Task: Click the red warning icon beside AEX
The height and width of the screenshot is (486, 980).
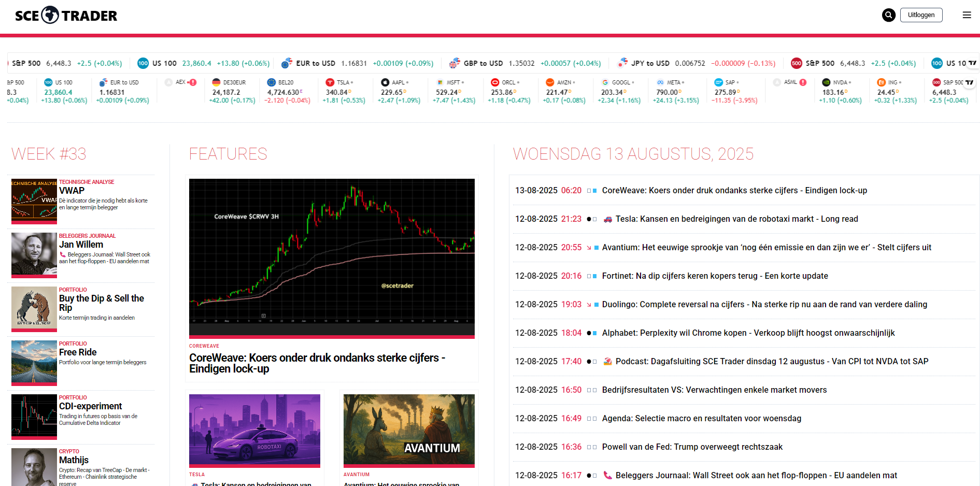Action: (x=193, y=82)
